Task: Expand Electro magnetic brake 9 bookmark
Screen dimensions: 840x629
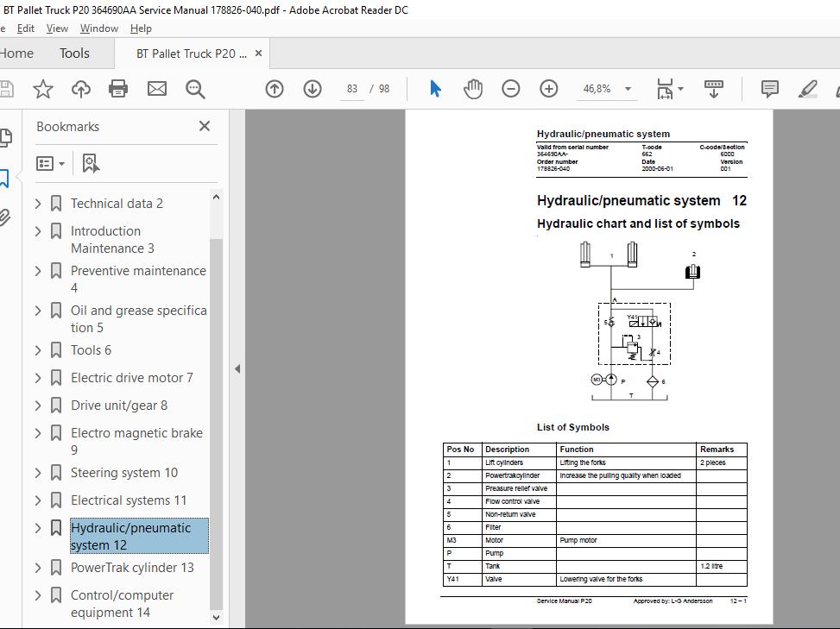Action: coord(38,433)
